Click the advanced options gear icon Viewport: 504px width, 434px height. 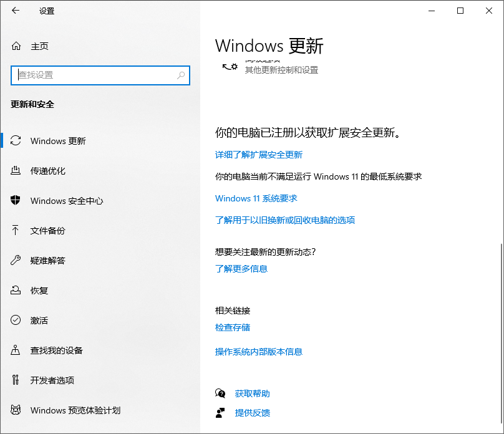pyautogui.click(x=230, y=67)
